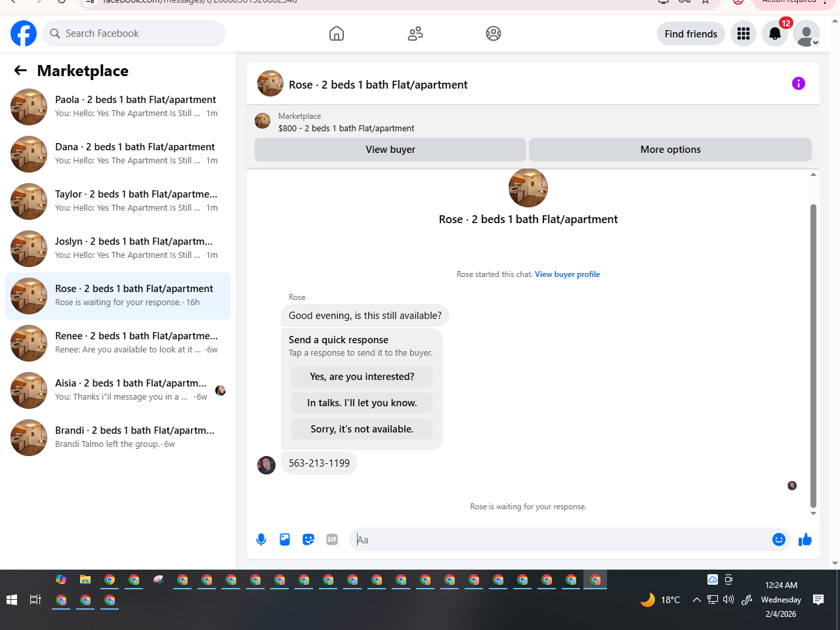Open the Windows notification center
Screen dimensions: 840x630
[818, 599]
